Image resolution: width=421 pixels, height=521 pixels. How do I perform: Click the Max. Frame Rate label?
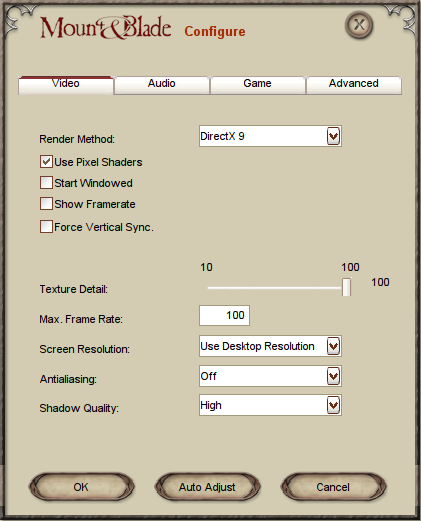tap(81, 319)
